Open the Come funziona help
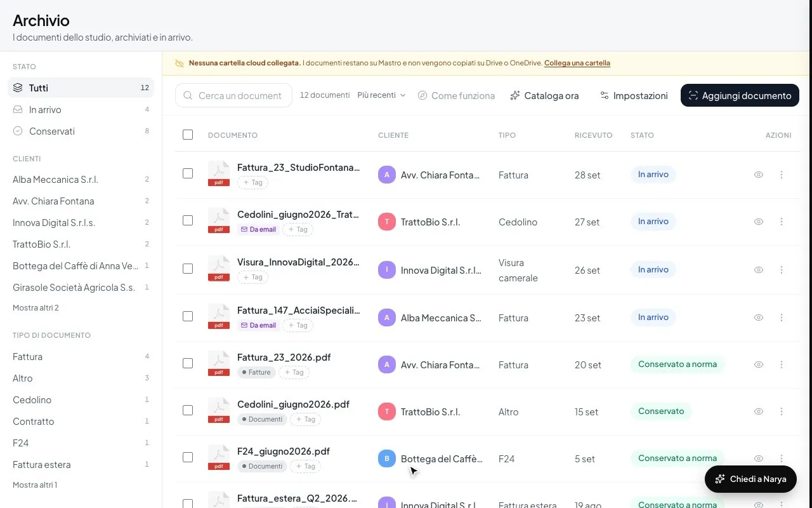812x508 pixels. coord(456,95)
